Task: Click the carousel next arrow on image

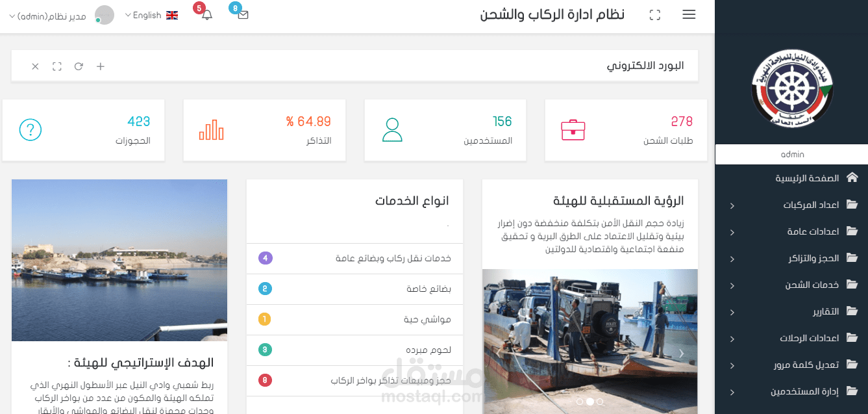Action: coord(681,354)
